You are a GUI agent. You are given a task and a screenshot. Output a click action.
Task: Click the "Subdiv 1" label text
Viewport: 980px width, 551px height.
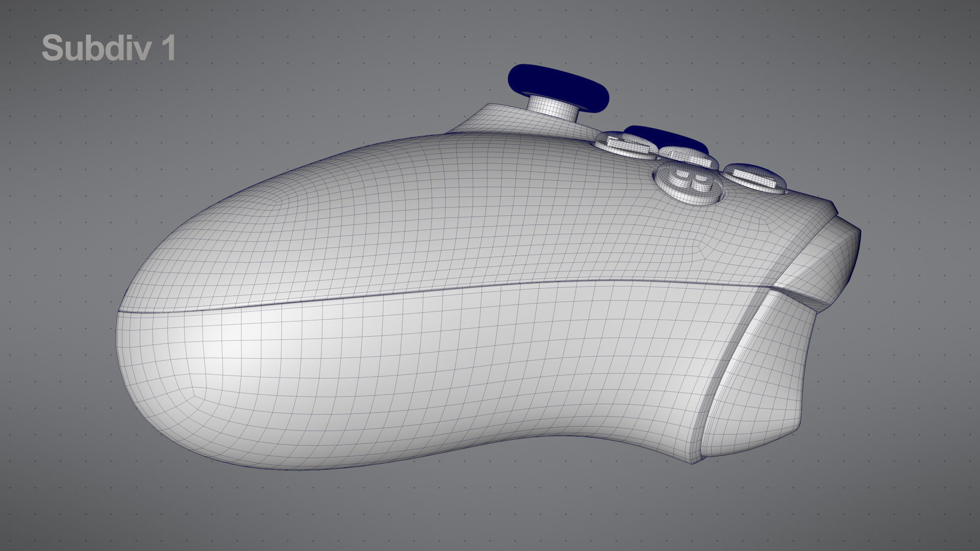point(109,48)
